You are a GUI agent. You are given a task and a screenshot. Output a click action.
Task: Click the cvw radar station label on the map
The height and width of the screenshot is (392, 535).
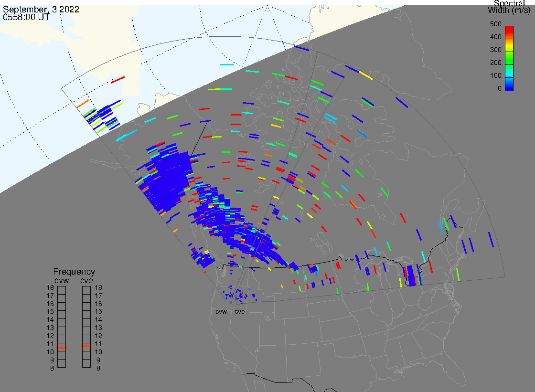[x=221, y=312]
